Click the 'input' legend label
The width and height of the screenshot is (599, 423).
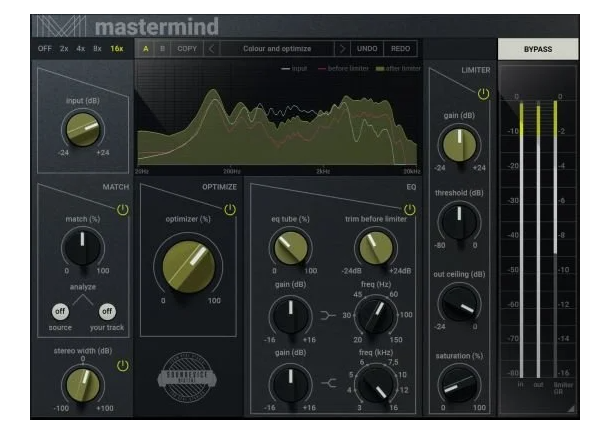pos(299,68)
